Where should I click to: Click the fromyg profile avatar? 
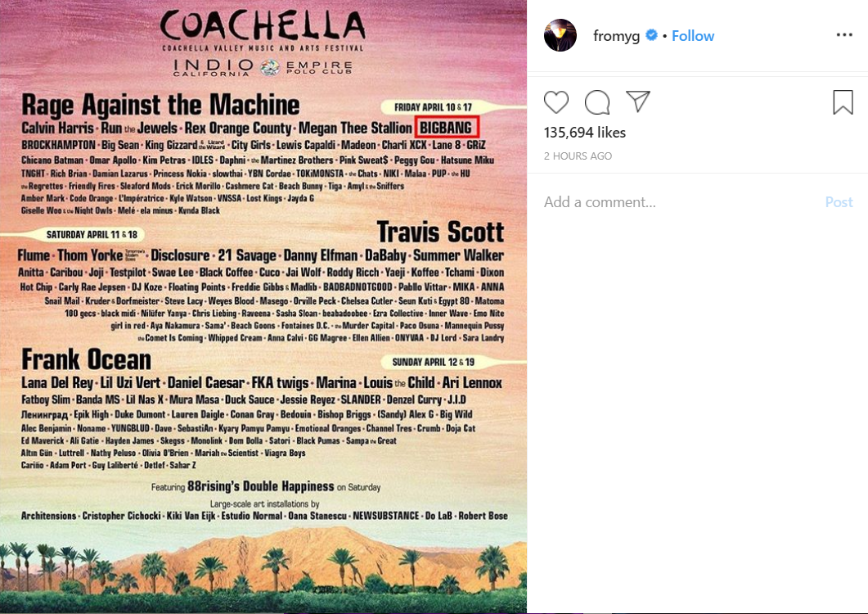tap(560, 35)
